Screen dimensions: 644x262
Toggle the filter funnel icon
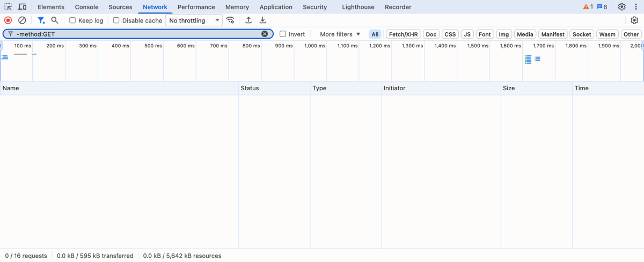point(41,20)
